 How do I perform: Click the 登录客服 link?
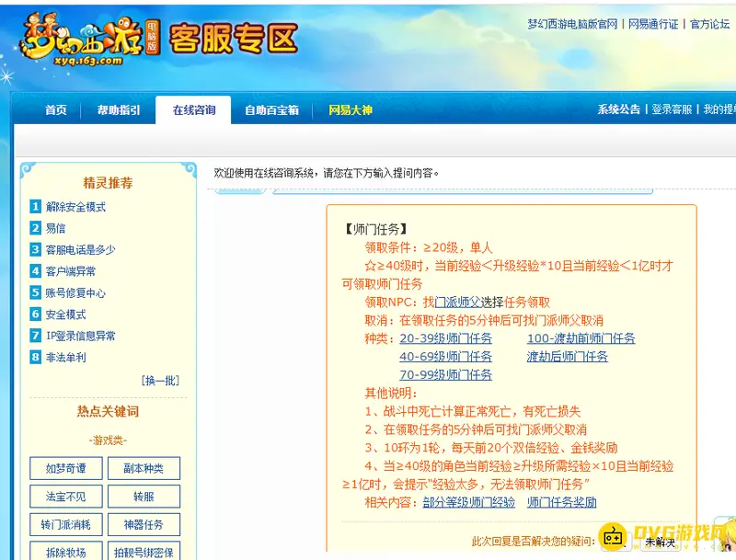click(x=672, y=109)
